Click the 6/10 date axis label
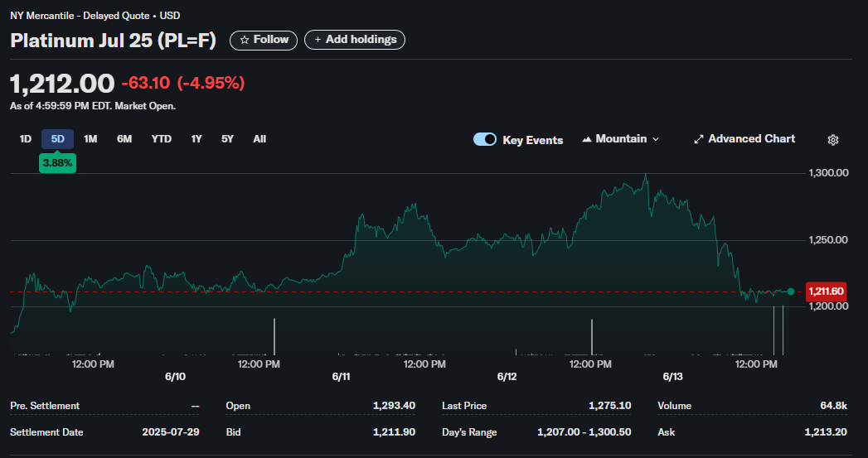The height and width of the screenshot is (458, 868). [x=176, y=377]
